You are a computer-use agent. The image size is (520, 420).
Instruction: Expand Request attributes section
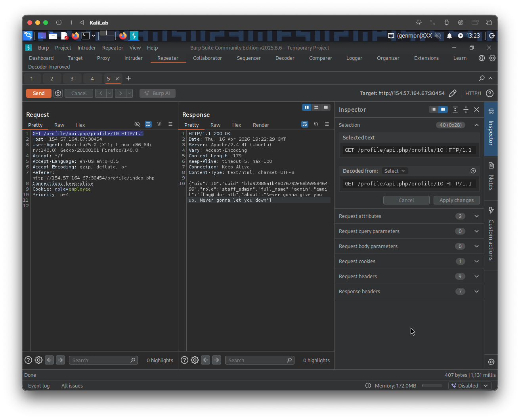tap(476, 216)
